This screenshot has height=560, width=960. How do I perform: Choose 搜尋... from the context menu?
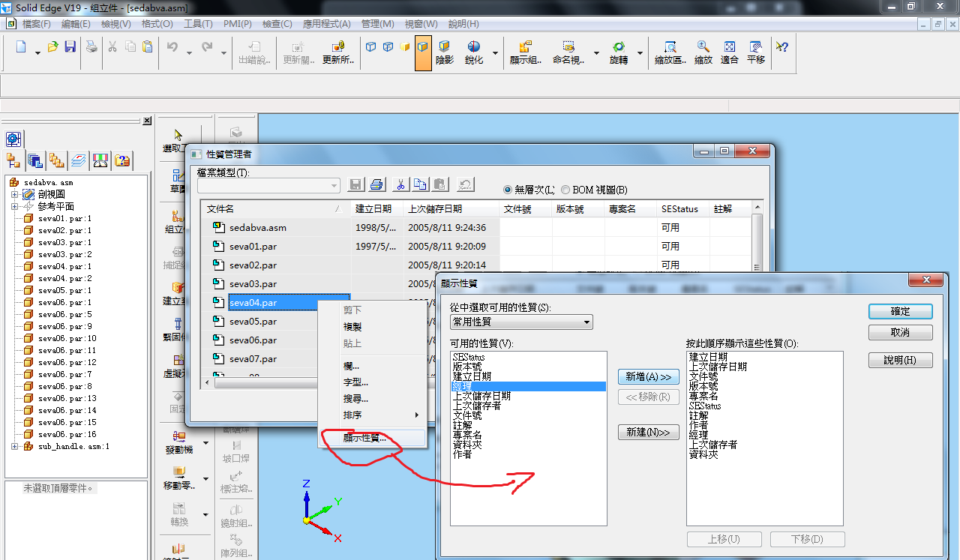click(373, 399)
